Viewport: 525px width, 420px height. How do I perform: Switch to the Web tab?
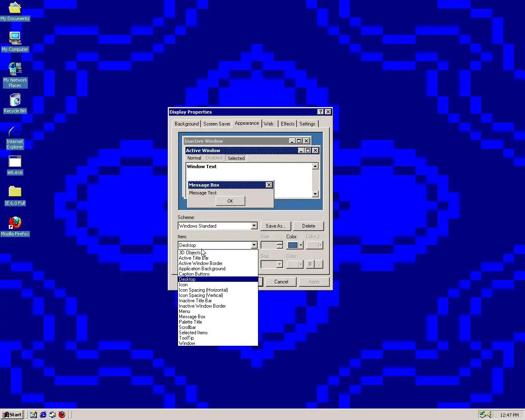pos(269,124)
